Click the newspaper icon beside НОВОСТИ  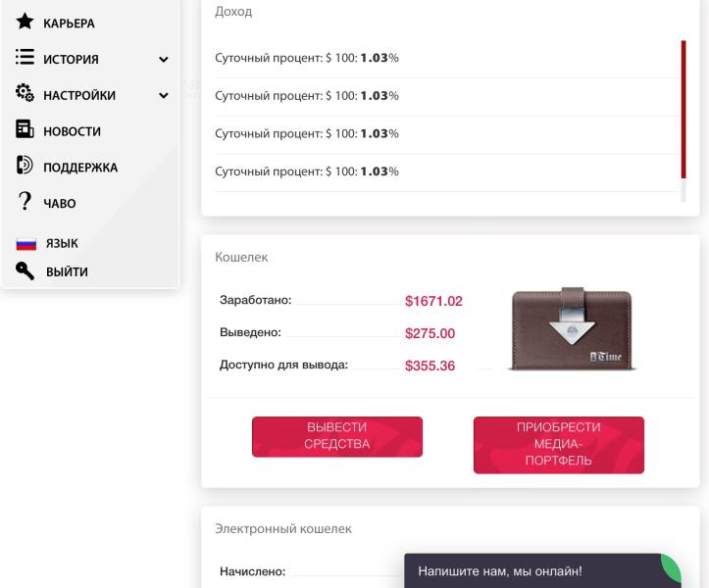pyautogui.click(x=25, y=128)
